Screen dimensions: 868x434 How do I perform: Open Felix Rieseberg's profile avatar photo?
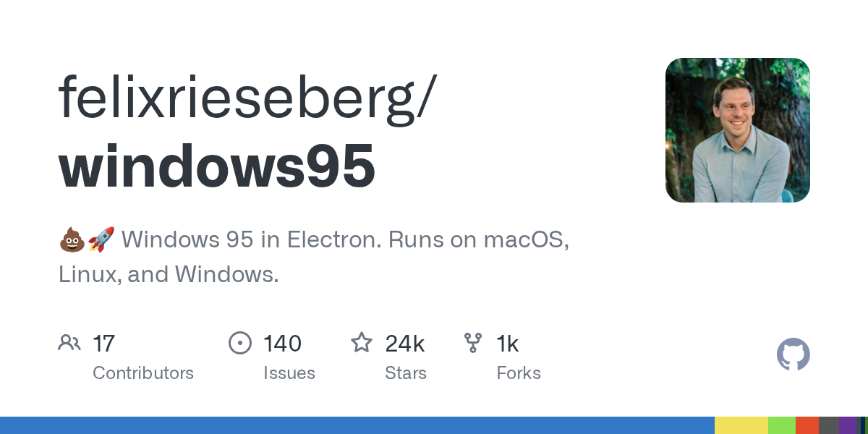[738, 130]
